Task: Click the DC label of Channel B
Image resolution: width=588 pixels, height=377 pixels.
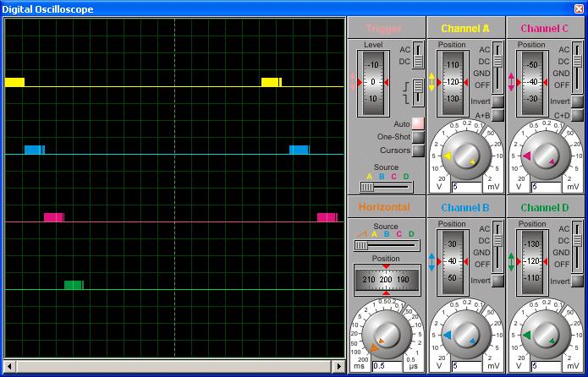Action: point(484,241)
